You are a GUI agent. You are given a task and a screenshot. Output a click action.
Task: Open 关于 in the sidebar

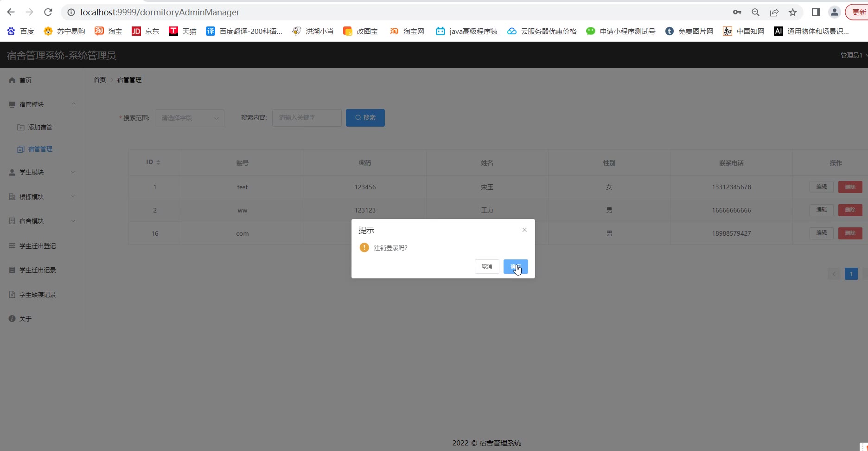(26, 319)
